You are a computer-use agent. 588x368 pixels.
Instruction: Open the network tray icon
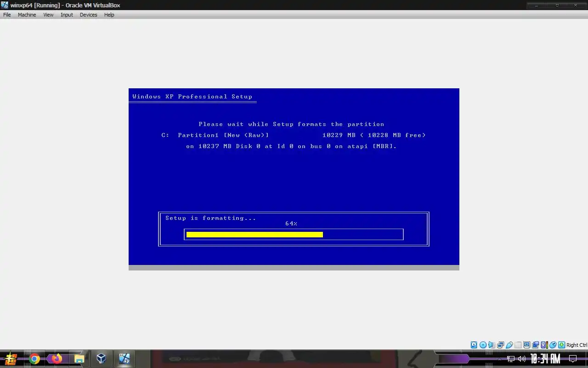tap(511, 359)
